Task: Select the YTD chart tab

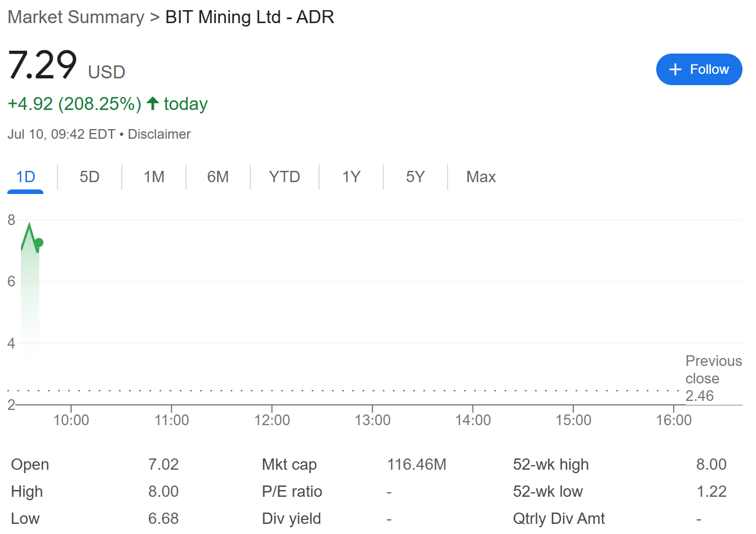Action: point(284,177)
